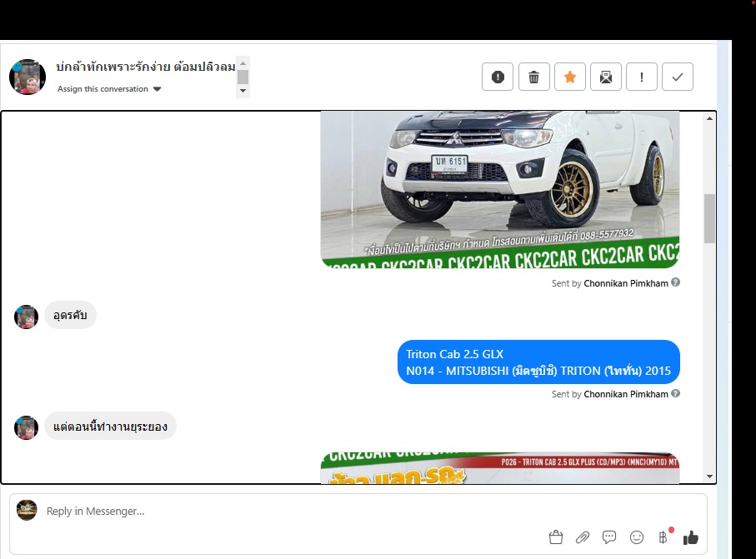756x559 pixels.
Task: Send a thumbs-up like
Action: point(690,537)
